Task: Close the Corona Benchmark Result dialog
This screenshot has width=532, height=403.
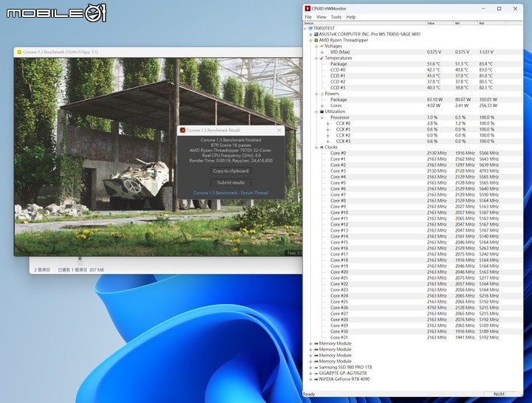Action: coord(279,130)
